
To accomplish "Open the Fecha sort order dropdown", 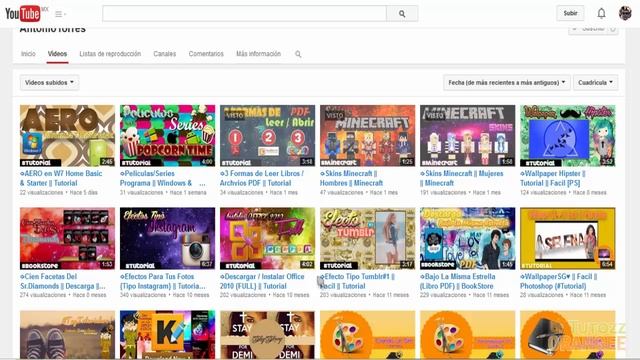I will tap(507, 82).
